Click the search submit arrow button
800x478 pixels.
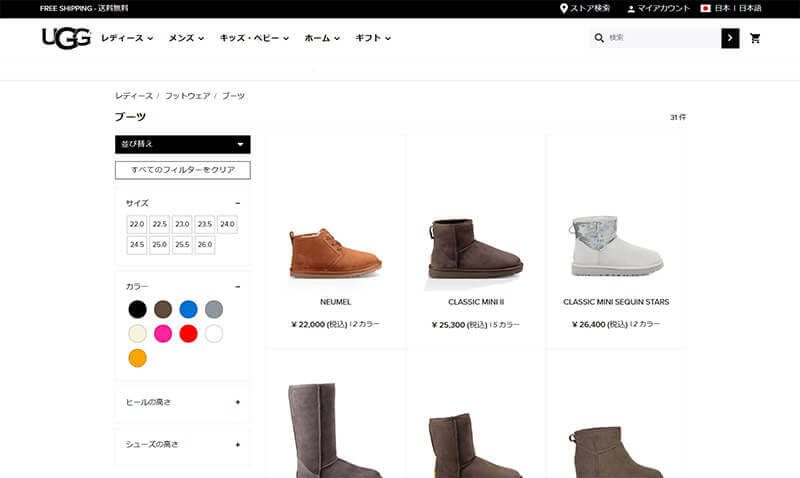730,38
